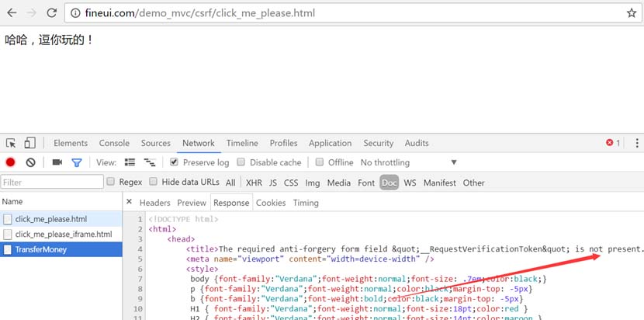
Task: Filter requests by WS
Action: pos(410,183)
